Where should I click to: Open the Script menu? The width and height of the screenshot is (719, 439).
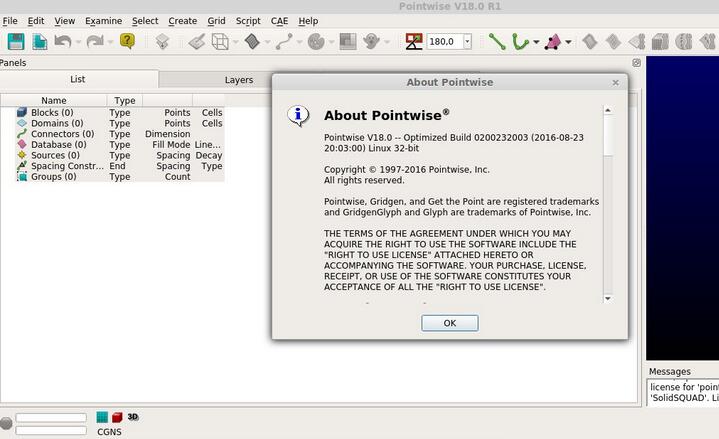pos(248,21)
